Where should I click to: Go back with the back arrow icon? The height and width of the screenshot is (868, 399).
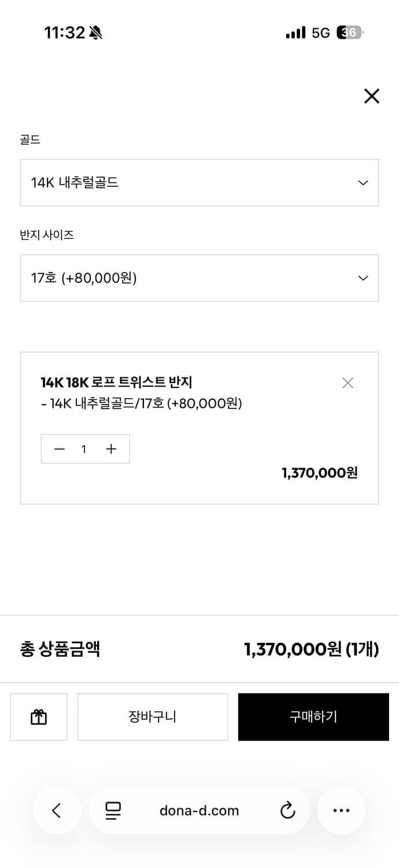click(57, 810)
